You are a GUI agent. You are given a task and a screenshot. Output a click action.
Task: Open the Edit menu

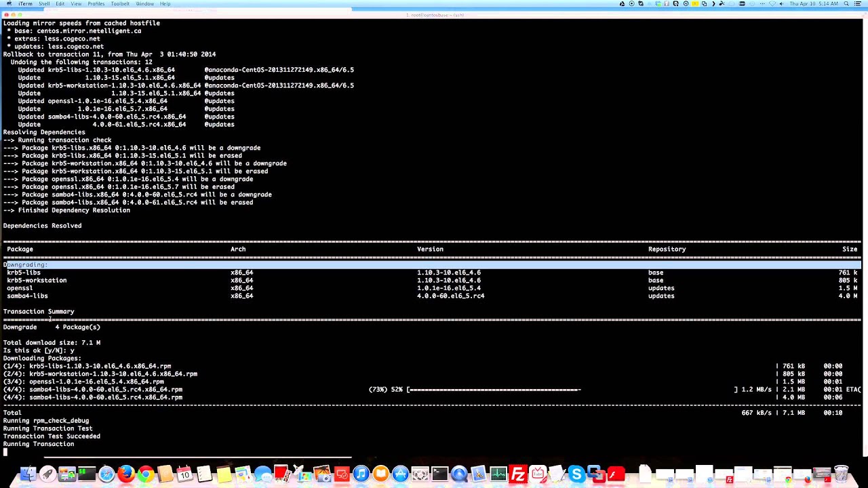(60, 3)
